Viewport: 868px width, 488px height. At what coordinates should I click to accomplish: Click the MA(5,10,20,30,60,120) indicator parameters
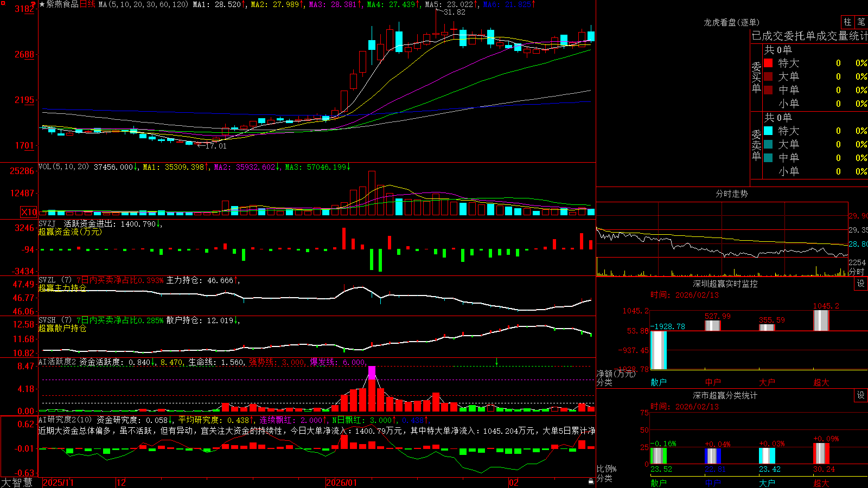[x=144, y=4]
